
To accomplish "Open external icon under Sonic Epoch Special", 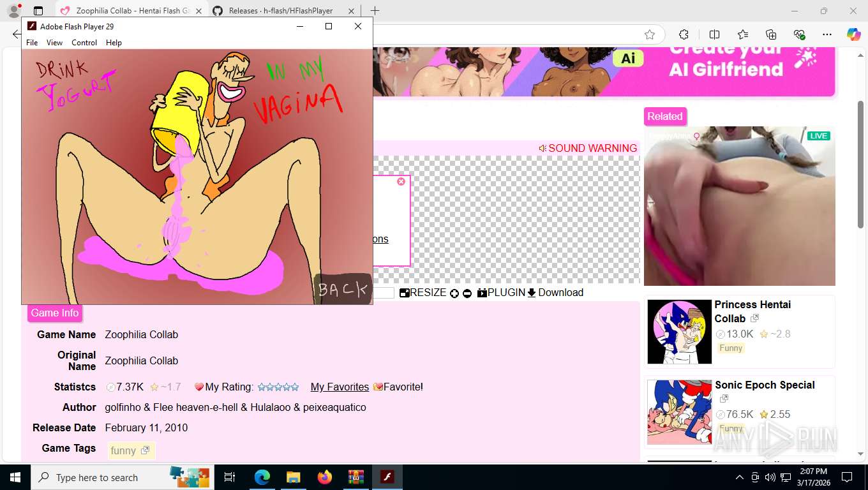I will click(724, 399).
